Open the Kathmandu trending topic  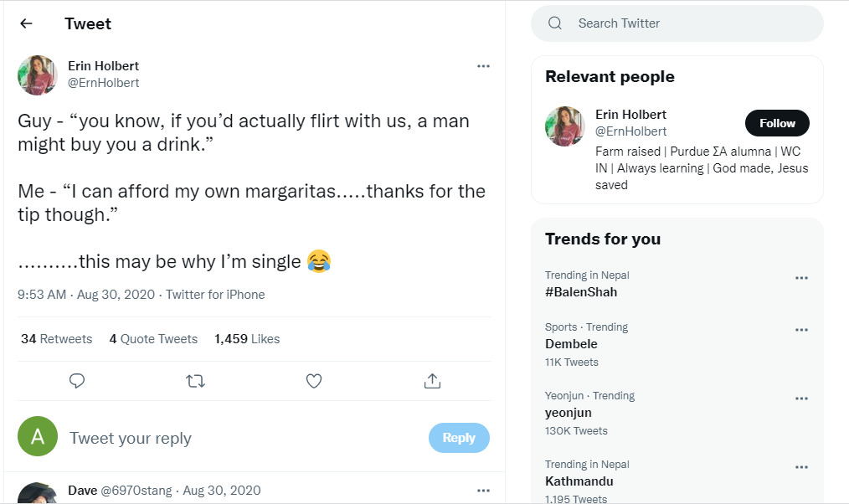[x=579, y=481]
